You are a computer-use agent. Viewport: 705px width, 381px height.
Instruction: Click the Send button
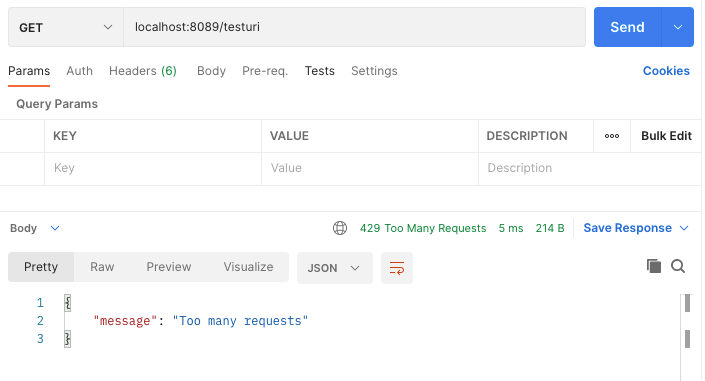coord(628,27)
